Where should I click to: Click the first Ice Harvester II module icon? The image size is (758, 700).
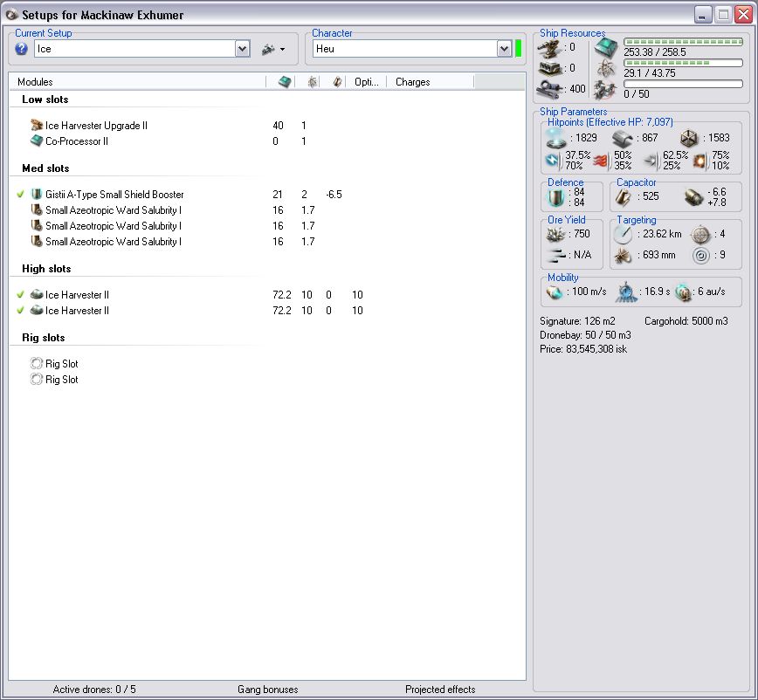coord(37,294)
